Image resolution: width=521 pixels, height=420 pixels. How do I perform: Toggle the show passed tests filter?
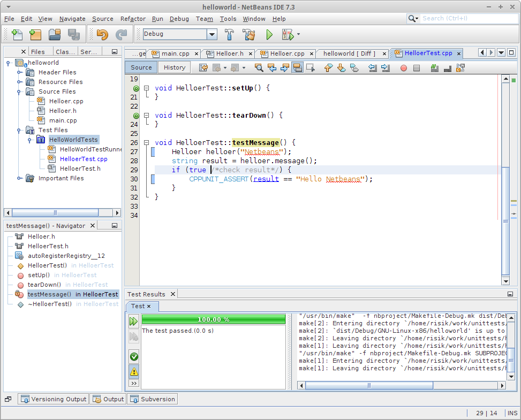coord(134,356)
